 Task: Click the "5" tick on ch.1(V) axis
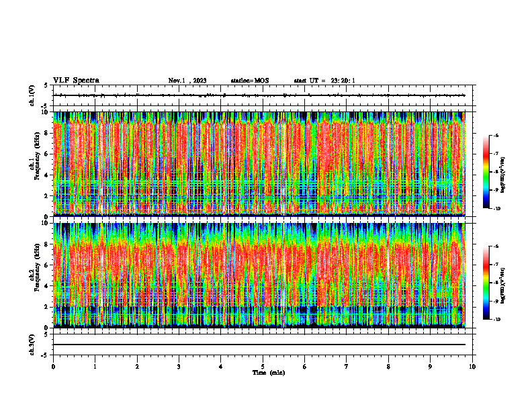tap(46, 85)
